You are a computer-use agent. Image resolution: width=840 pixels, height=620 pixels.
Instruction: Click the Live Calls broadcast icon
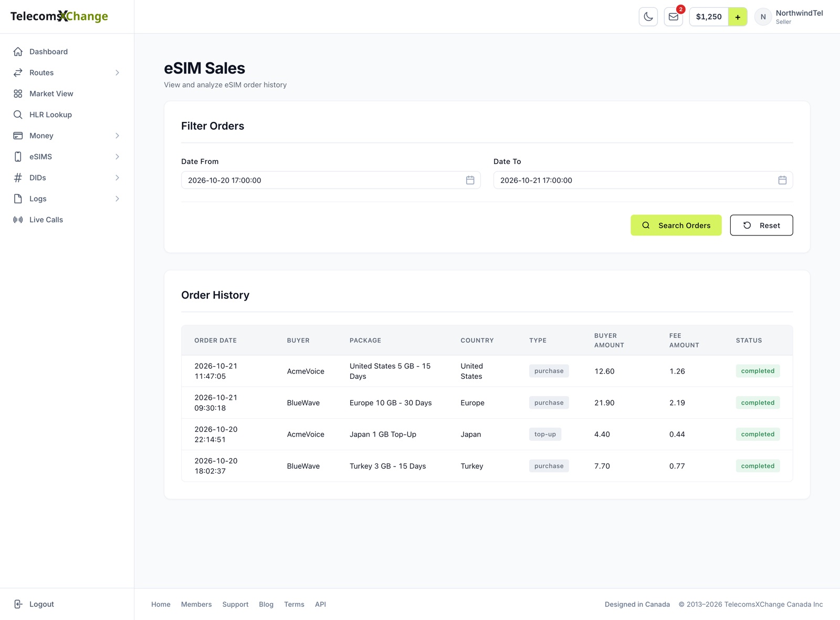(18, 220)
